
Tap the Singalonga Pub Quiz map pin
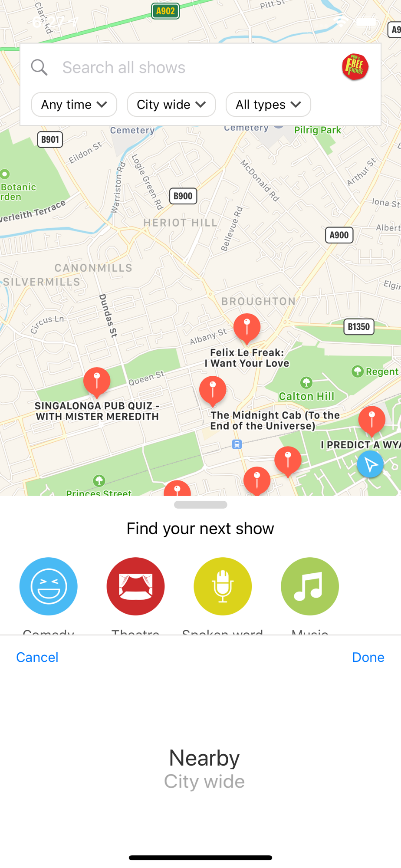tap(97, 382)
